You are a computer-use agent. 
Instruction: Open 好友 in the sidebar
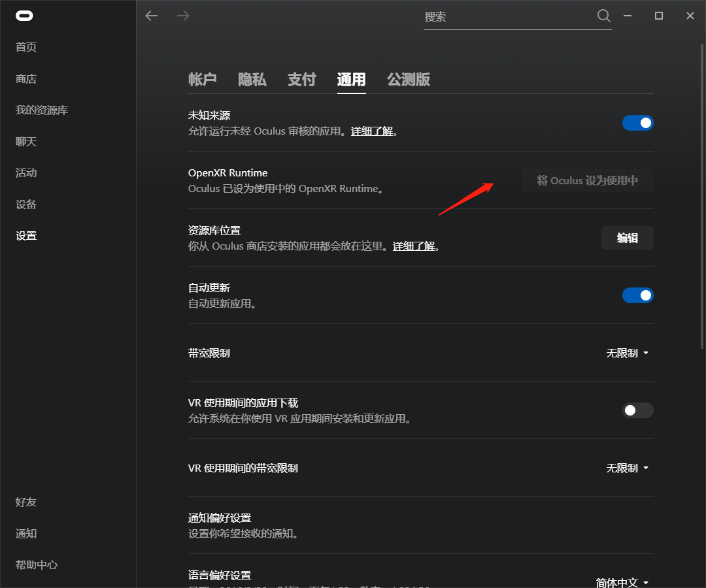[x=26, y=502]
